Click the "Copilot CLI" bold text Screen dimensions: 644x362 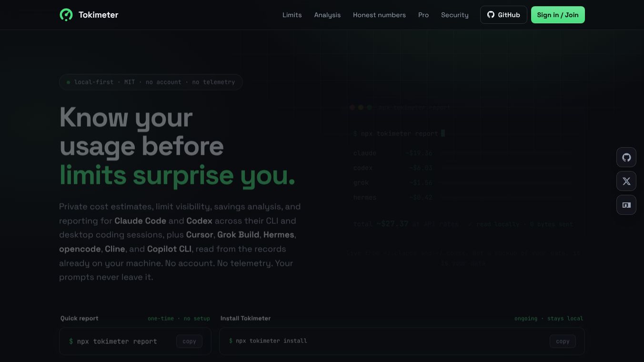point(169,249)
